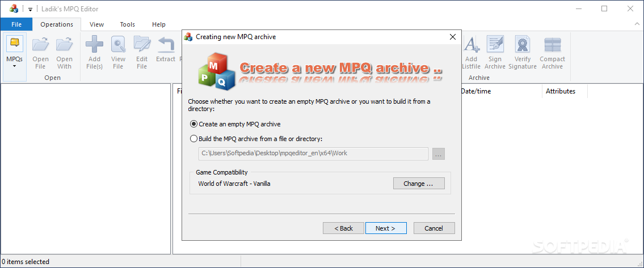The image size is (644, 268).
Task: Click the 'World of Warcraft - Vanilla' text
Action: [234, 184]
